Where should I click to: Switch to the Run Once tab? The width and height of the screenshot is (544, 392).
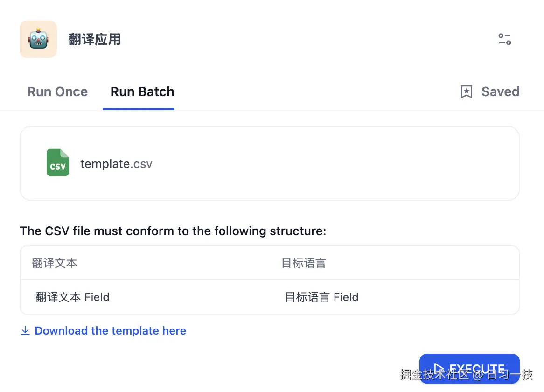(x=57, y=91)
